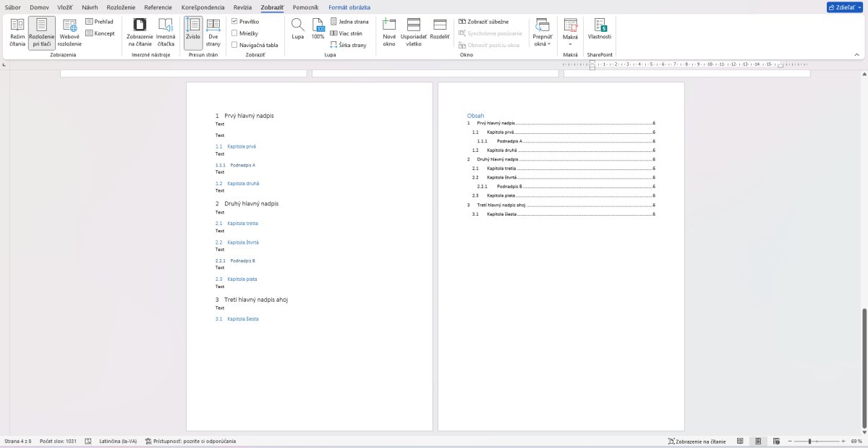Click '3 Tretí hlavný nadpis ahoj' heading

tap(251, 300)
